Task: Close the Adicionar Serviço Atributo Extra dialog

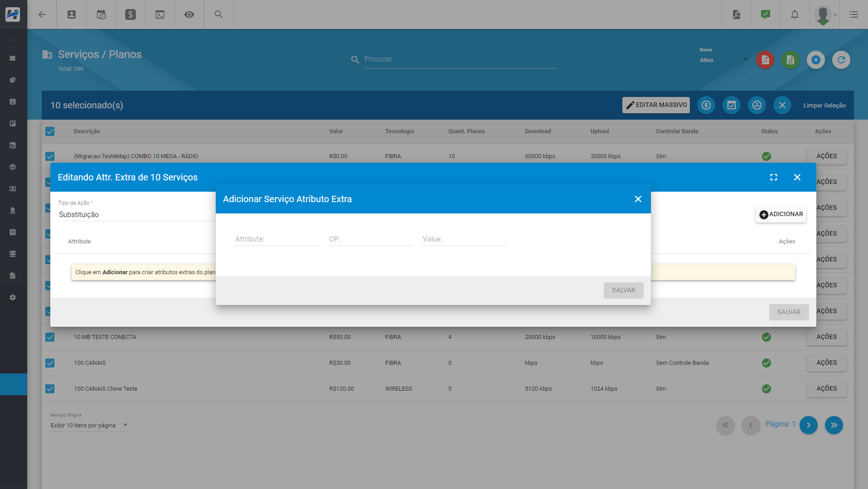Action: coord(638,199)
